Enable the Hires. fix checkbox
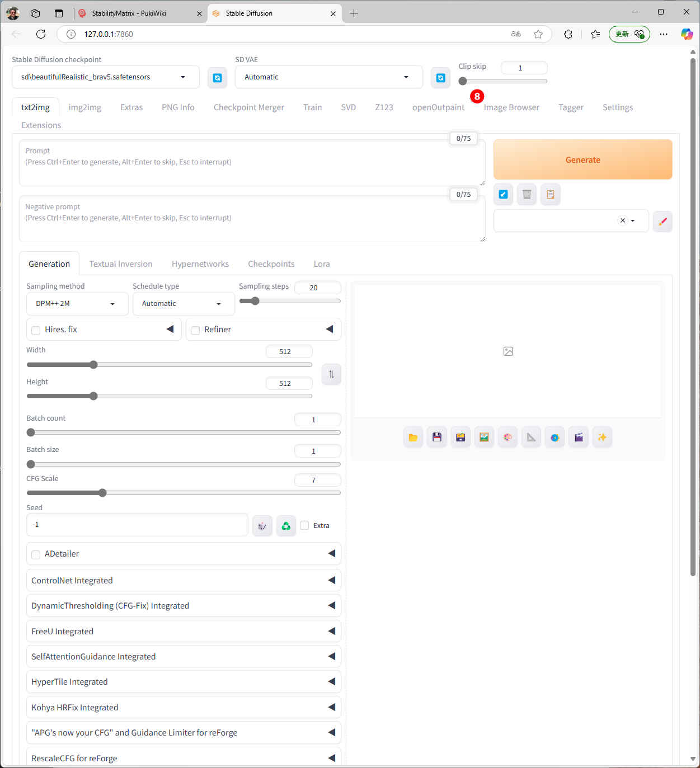 pos(36,330)
